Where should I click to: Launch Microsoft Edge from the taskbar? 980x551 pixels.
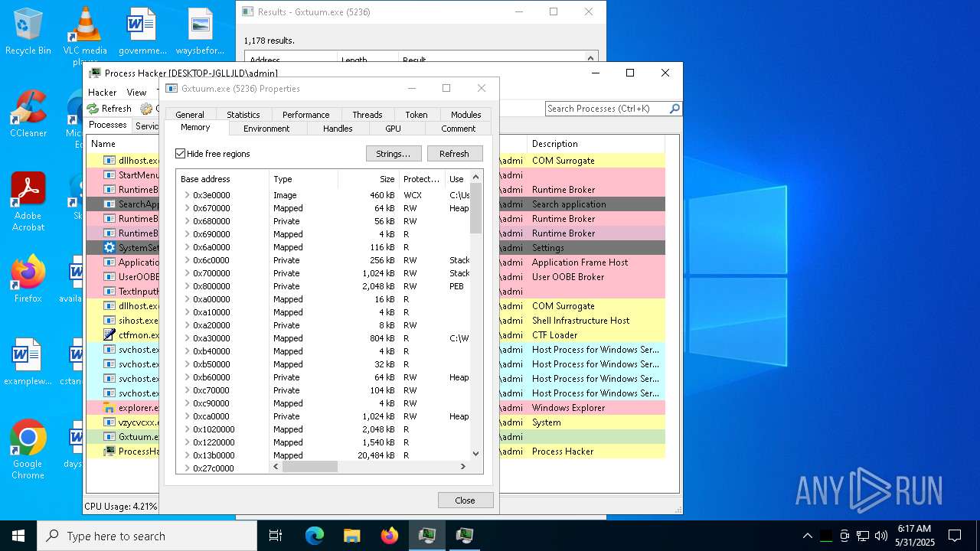pyautogui.click(x=315, y=536)
